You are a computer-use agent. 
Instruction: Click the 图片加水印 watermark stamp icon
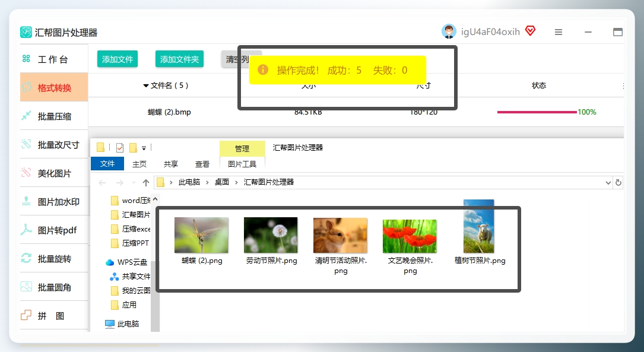(26, 201)
